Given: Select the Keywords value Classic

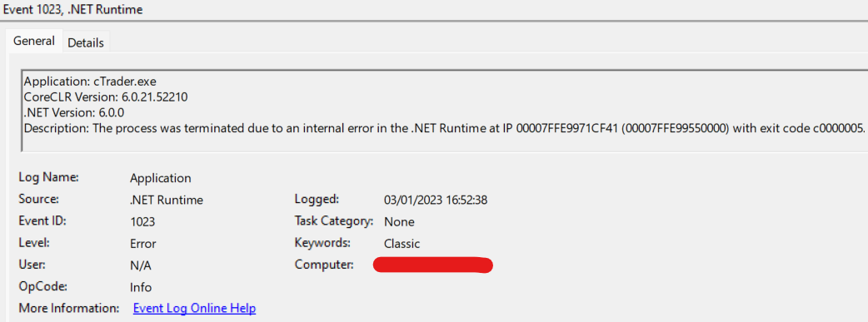Looking at the screenshot, I should (402, 244).
